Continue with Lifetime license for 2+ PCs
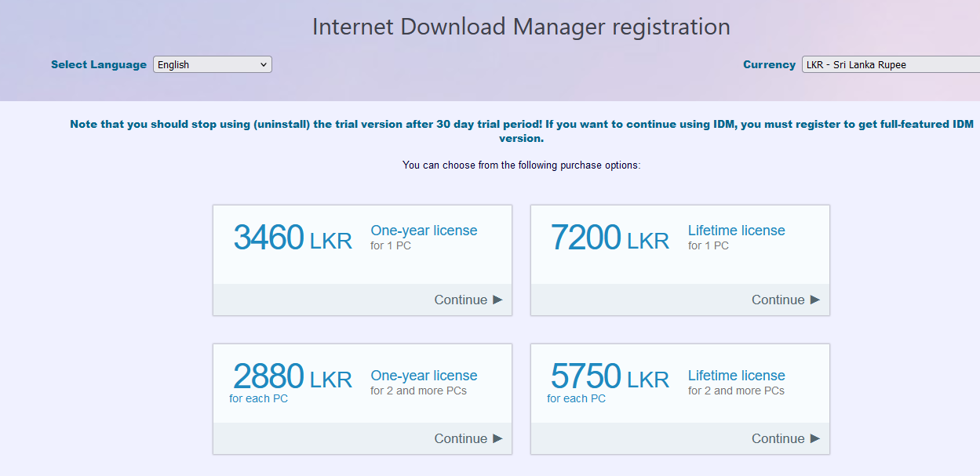The height and width of the screenshot is (476, 980). 785,438
